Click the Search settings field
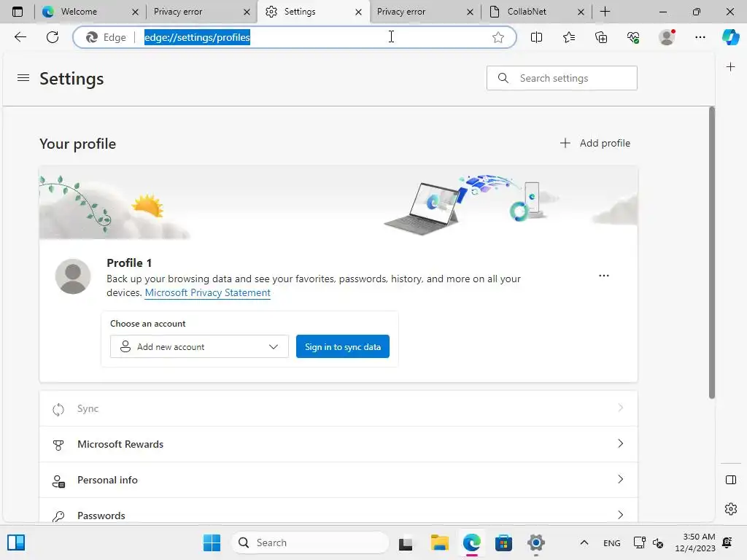Screen dimensions: 747x560 [562, 78]
